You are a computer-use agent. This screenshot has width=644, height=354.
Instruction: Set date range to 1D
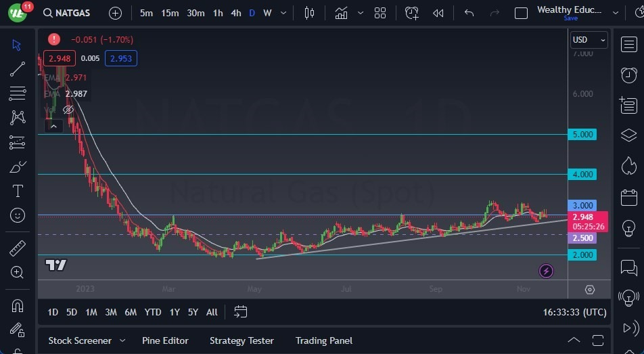53,312
